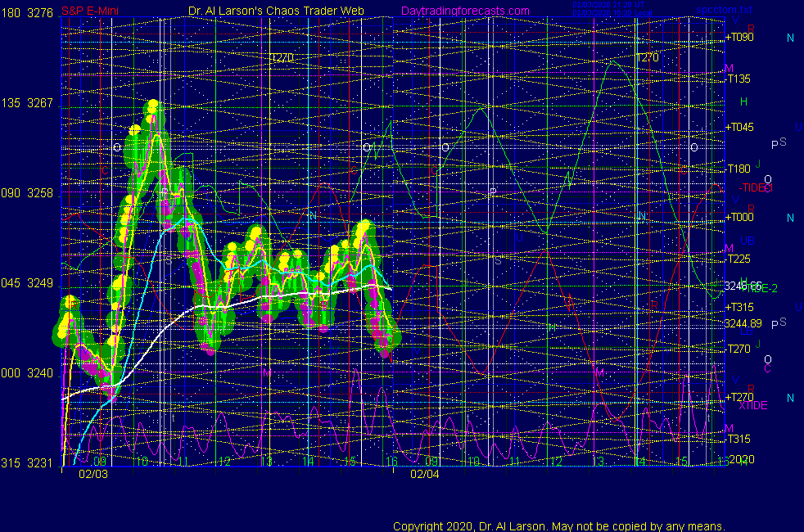Select the '045 3249' price axis label
Image resolution: width=804 pixels, height=532 pixels.
[x=27, y=283]
